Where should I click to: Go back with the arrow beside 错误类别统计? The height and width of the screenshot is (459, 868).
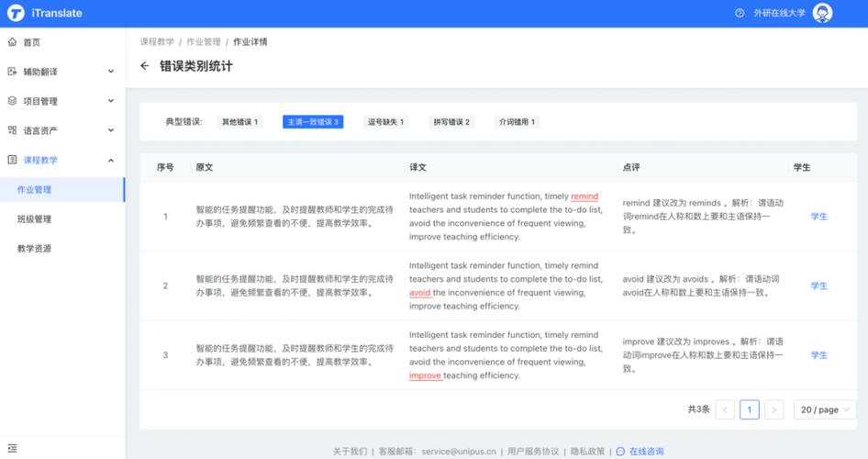145,66
